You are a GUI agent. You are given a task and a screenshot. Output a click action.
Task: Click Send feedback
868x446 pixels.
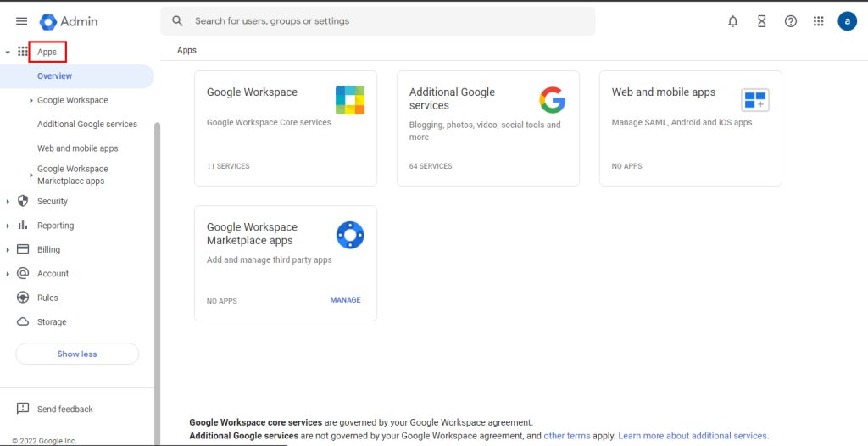(x=65, y=409)
